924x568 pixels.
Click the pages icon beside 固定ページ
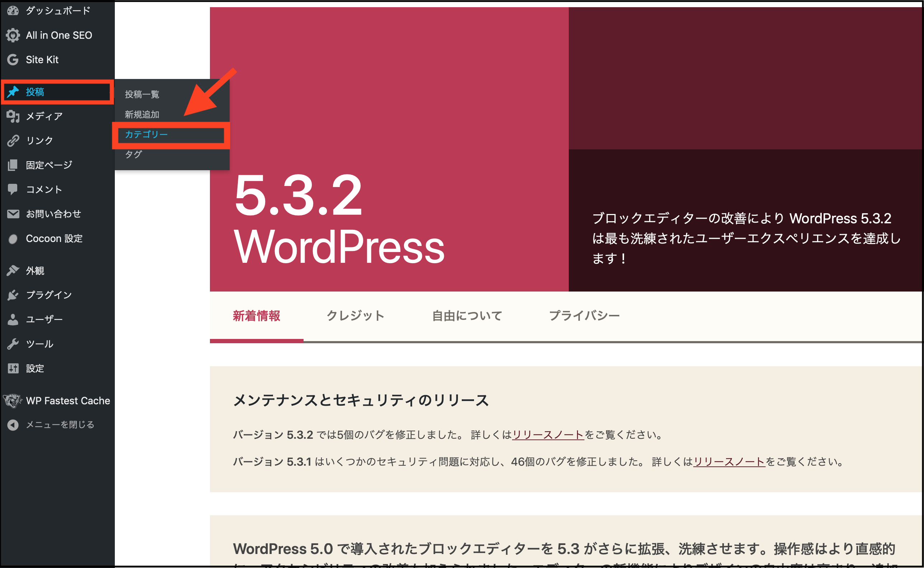point(13,165)
